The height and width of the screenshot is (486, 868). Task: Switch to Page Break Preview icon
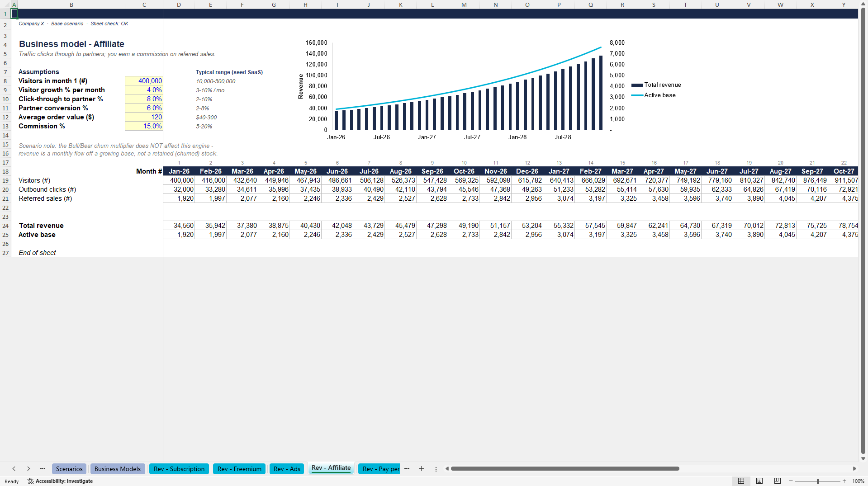click(778, 481)
